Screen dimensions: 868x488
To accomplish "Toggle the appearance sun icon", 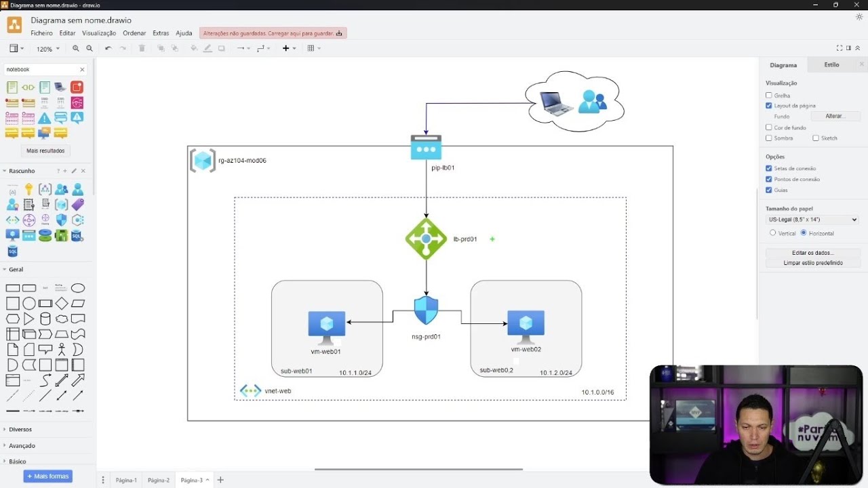I will 859,17.
